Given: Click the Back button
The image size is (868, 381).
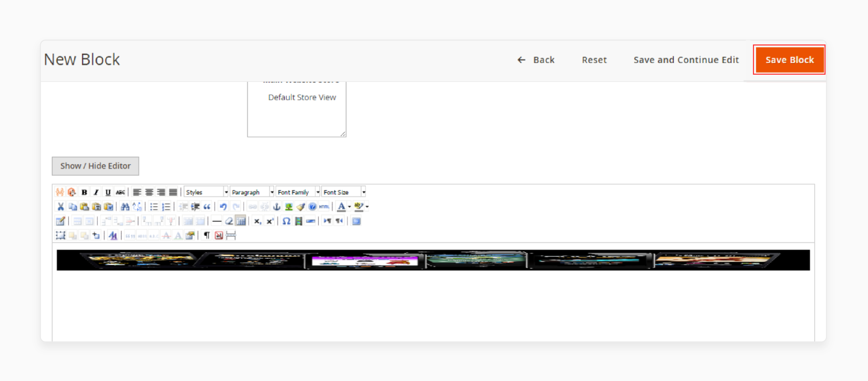Looking at the screenshot, I should click(536, 60).
